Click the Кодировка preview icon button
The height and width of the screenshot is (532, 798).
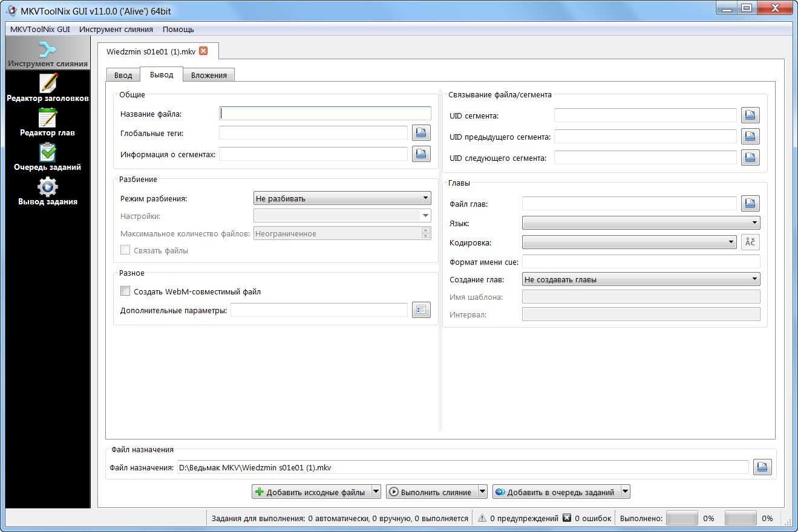click(750, 242)
